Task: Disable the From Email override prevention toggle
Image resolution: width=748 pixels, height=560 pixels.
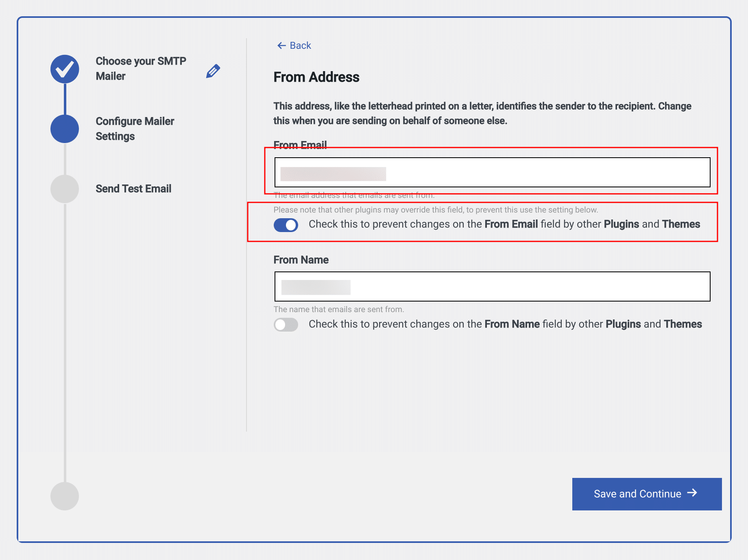Action: [286, 225]
